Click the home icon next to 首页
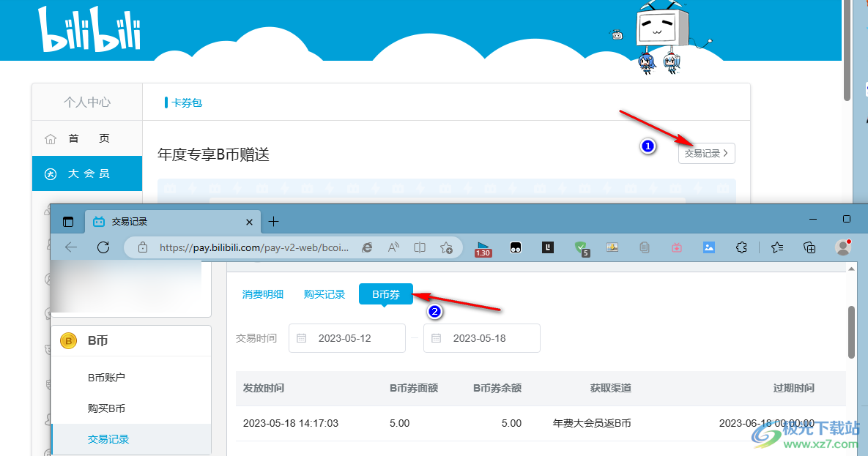Viewport: 868px width, 456px height. 51,139
